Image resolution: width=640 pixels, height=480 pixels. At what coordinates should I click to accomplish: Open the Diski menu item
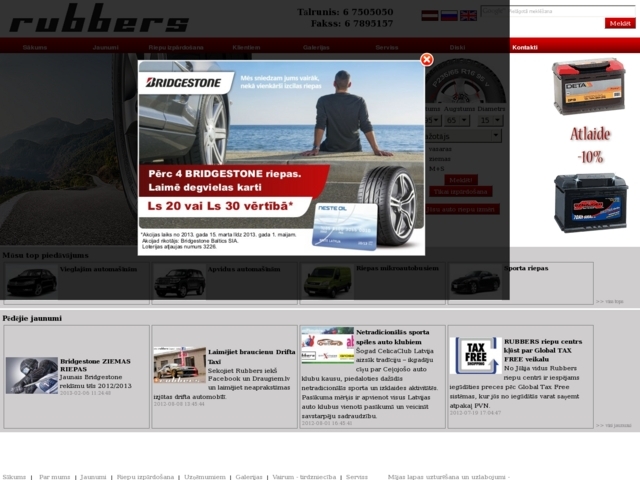(457, 47)
